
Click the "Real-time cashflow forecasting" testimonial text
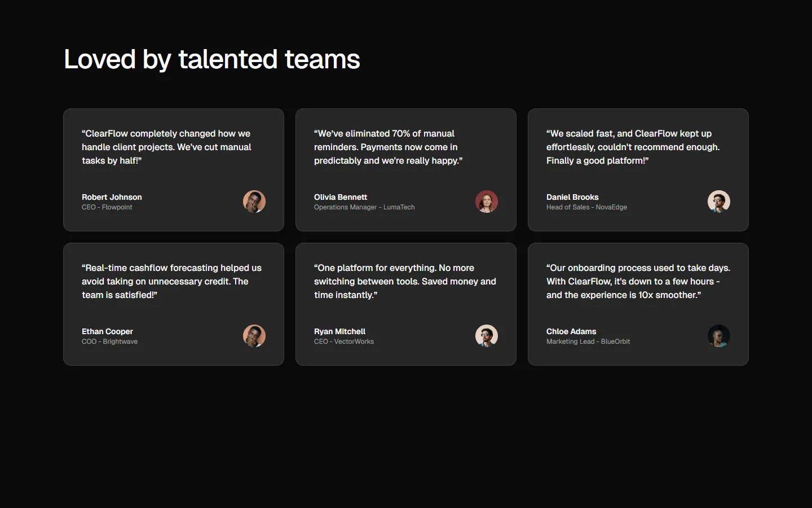(171, 281)
